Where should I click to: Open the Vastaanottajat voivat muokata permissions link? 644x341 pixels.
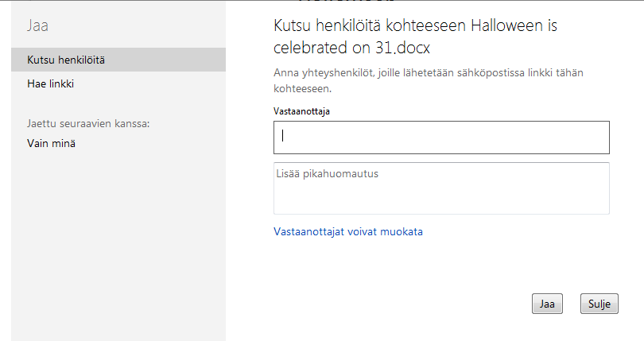[x=348, y=232]
